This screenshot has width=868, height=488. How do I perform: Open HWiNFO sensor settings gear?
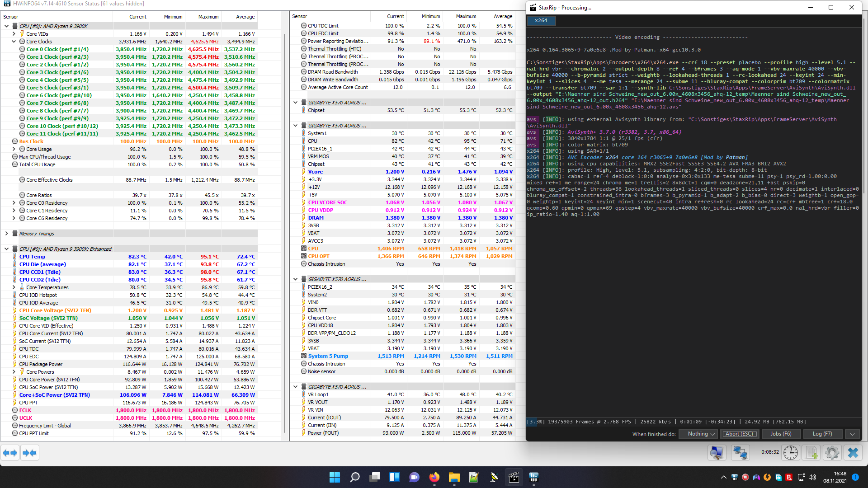tap(832, 453)
